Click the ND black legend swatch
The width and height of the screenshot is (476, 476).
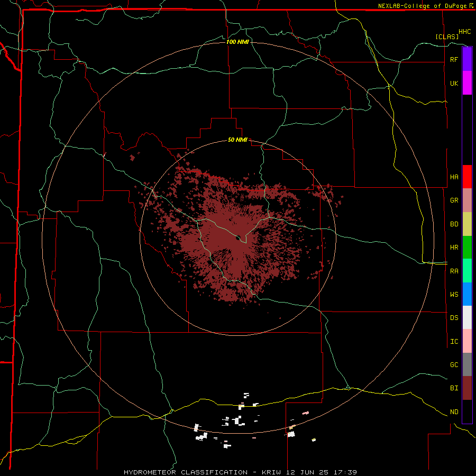[467, 411]
